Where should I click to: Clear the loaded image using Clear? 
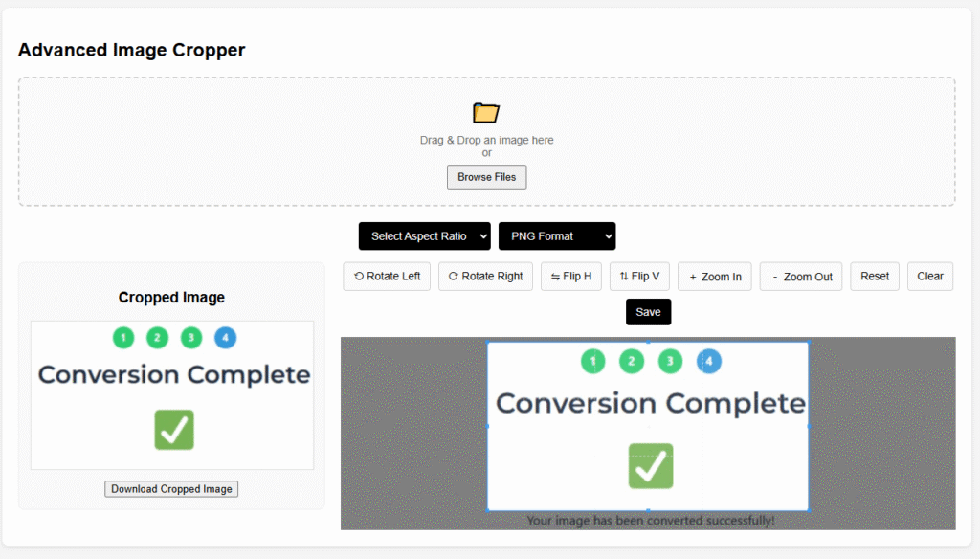click(x=929, y=276)
